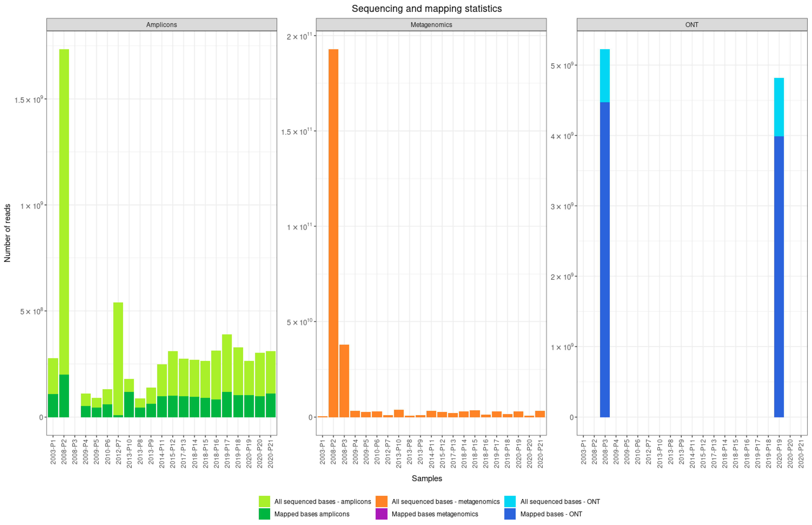The height and width of the screenshot is (525, 812).
Task: Click the legend text 'Mapped bases metagenomics'
Action: 435,514
